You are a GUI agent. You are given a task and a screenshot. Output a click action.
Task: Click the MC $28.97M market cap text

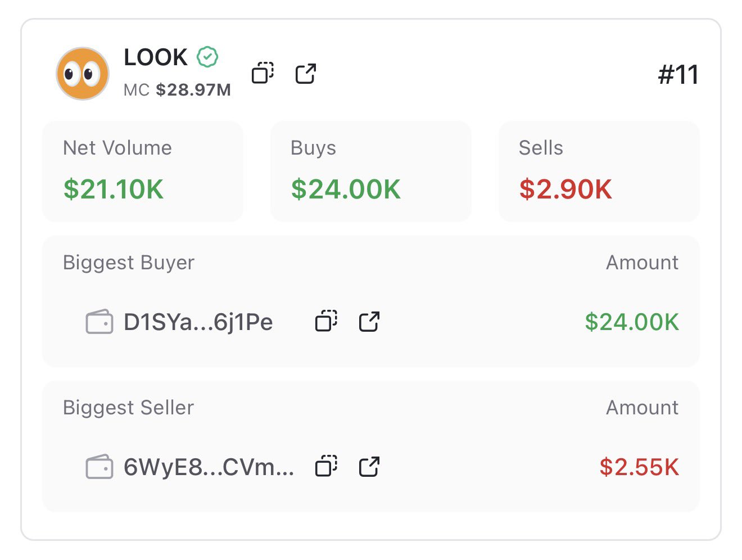(x=177, y=89)
